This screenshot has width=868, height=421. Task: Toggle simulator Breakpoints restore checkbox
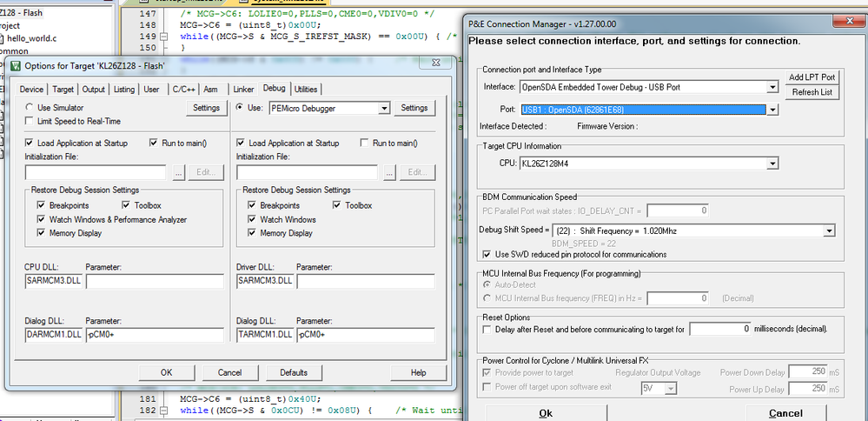(x=41, y=205)
